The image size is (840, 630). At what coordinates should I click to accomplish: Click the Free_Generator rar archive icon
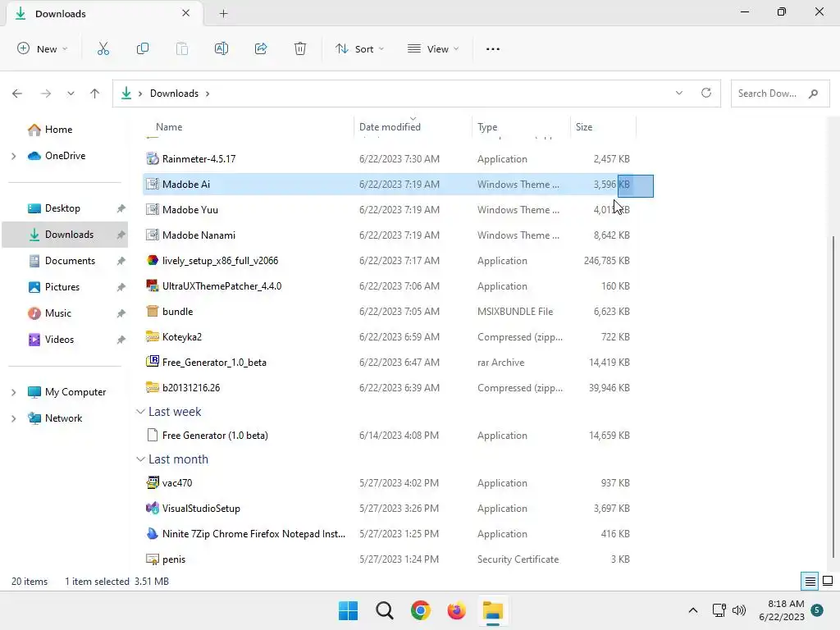point(153,362)
